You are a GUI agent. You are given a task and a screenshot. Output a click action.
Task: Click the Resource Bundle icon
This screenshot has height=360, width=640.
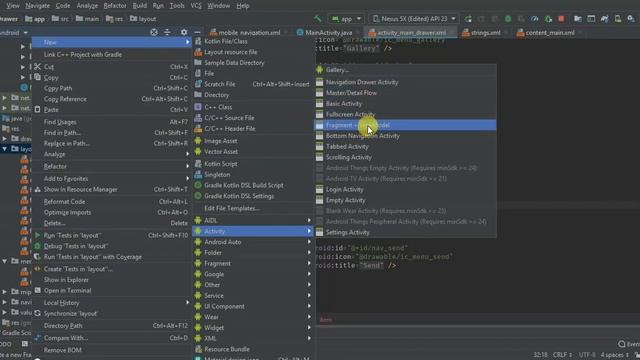tap(198, 349)
